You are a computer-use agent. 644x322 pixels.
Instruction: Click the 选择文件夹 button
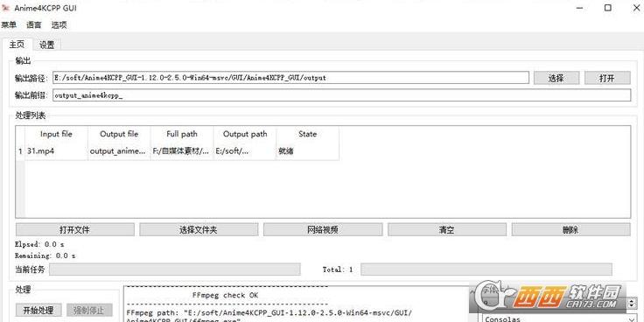pos(199,229)
